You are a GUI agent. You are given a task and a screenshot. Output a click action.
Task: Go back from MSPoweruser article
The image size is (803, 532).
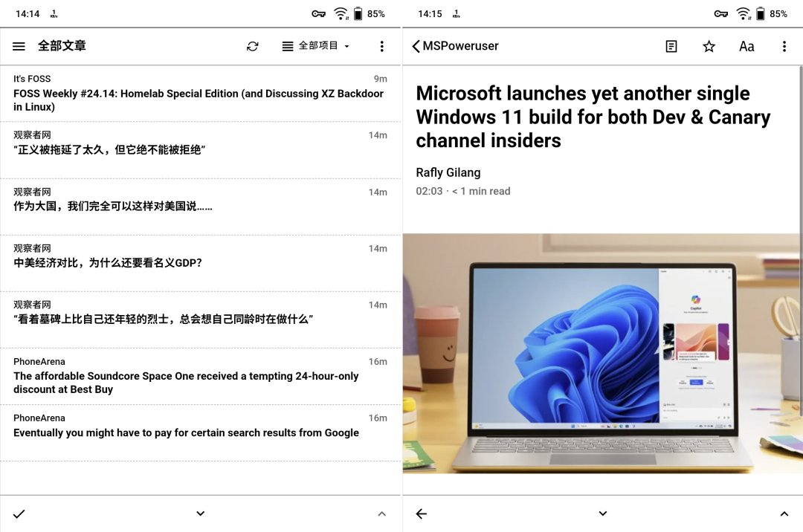coord(416,47)
